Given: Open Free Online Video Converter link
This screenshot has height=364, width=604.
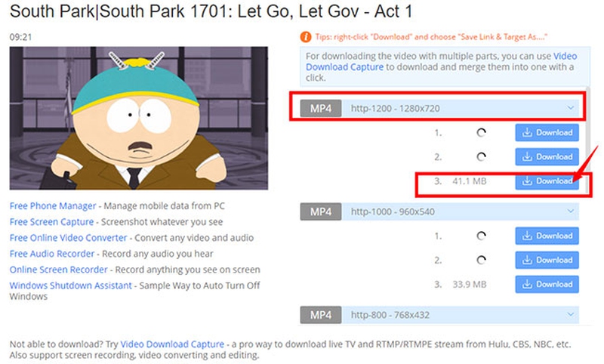Looking at the screenshot, I should pos(68,238).
